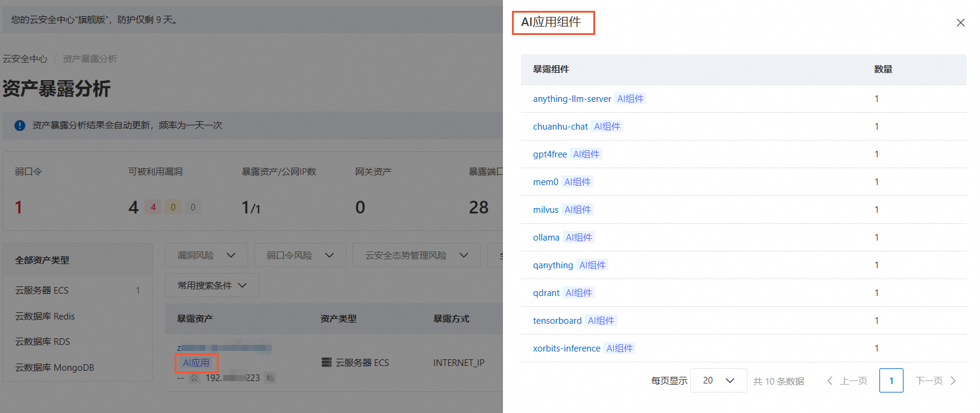Open the chuanhu-chat component link

coord(560,127)
